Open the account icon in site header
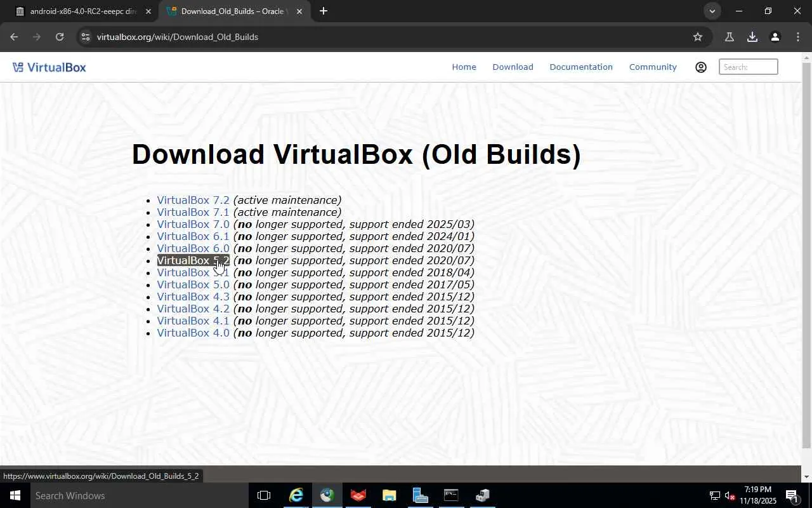The width and height of the screenshot is (812, 508). pyautogui.click(x=701, y=67)
